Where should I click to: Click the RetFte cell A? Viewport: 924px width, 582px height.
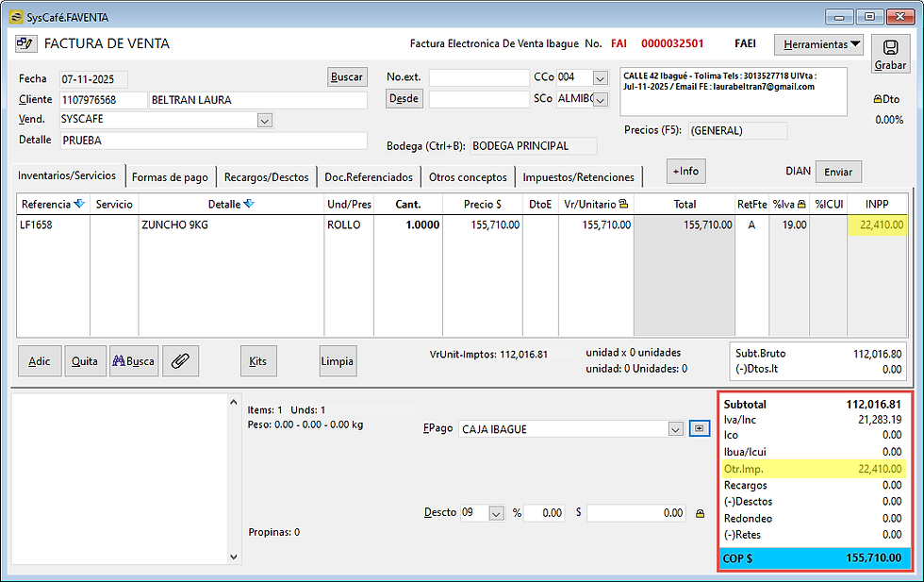tap(751, 224)
